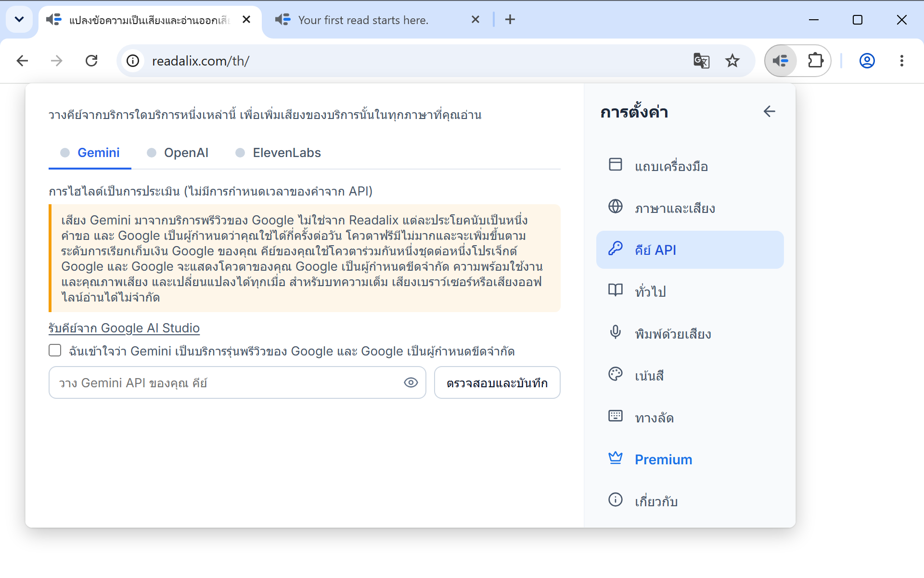Show the API key with eye icon

[x=411, y=382]
